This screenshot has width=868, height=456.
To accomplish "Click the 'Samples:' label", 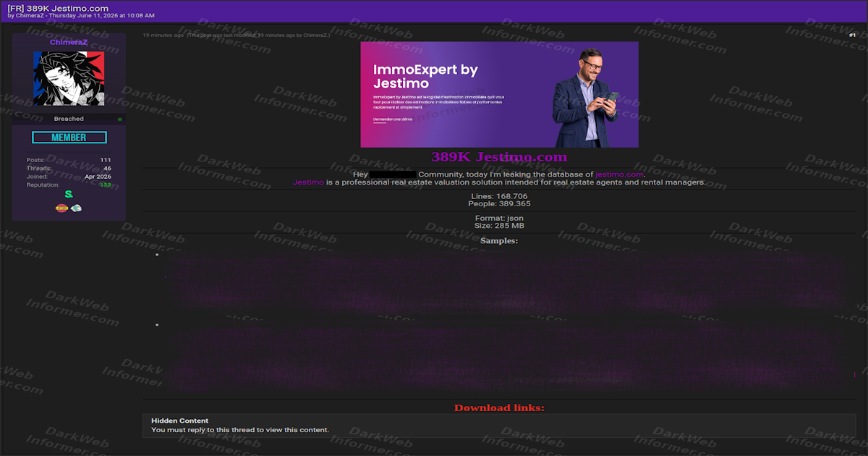I will (x=499, y=240).
